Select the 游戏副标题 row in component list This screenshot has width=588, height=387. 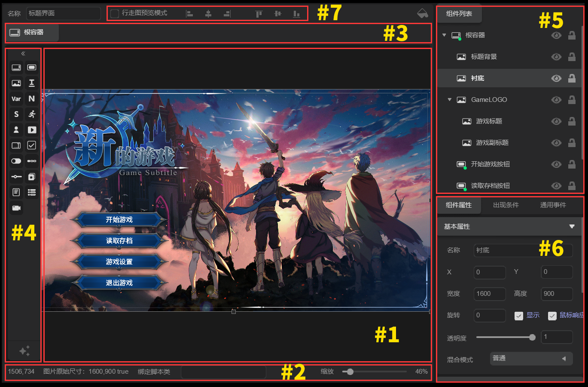click(x=509, y=143)
